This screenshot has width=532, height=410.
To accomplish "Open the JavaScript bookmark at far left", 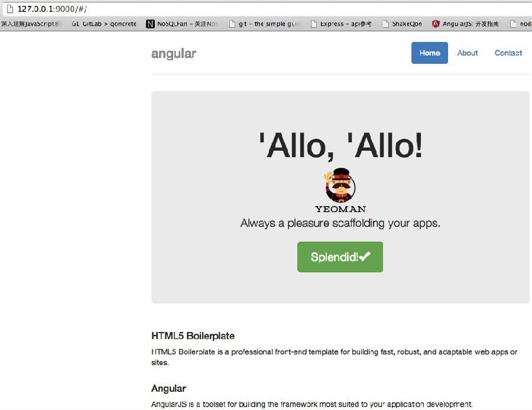I will 31,24.
